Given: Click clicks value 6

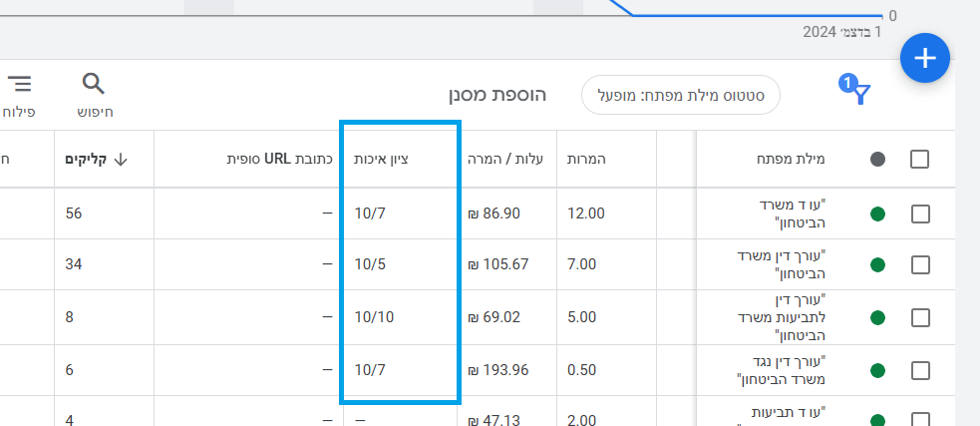Looking at the screenshot, I should click(x=70, y=370).
